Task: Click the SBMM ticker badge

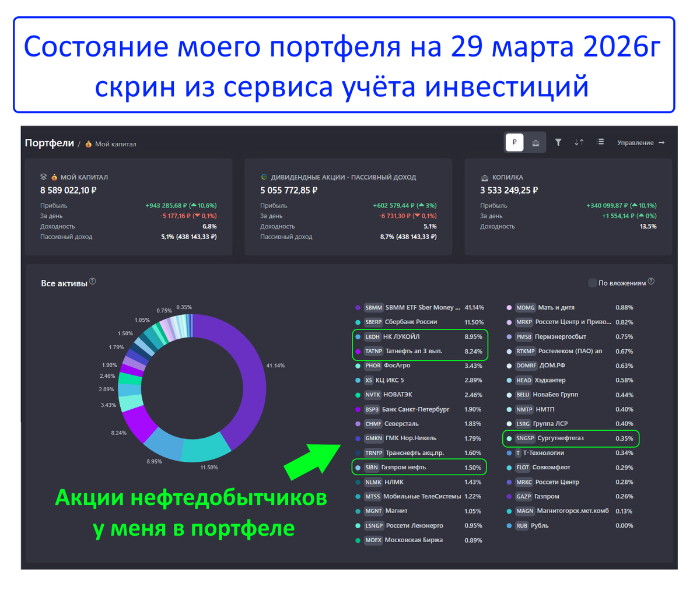Action: pos(373,308)
